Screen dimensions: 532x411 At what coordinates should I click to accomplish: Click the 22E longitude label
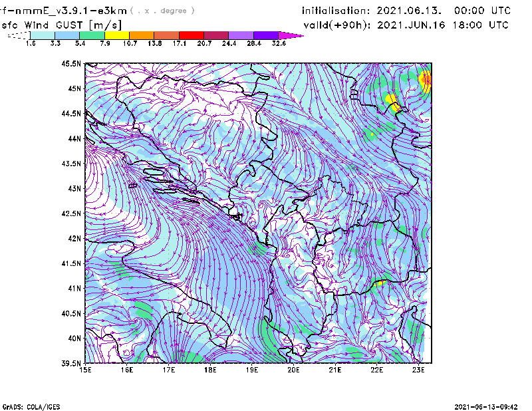[376, 370]
